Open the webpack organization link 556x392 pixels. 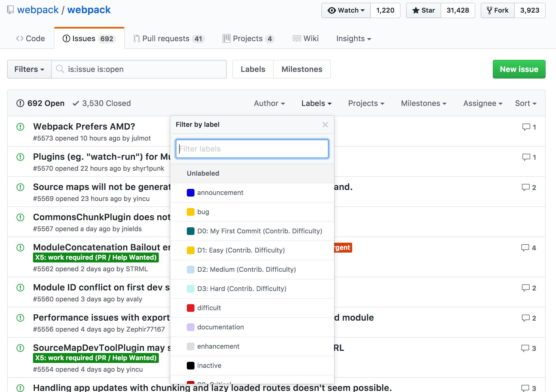coord(38,10)
